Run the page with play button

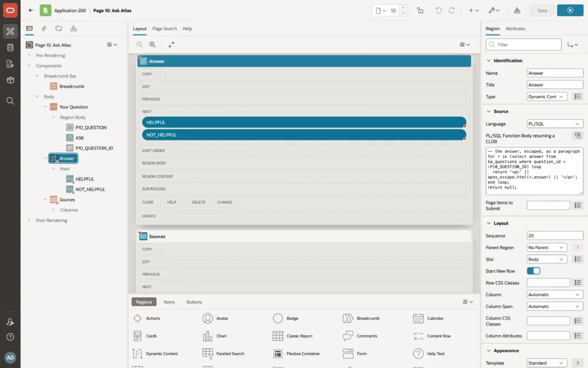click(570, 10)
